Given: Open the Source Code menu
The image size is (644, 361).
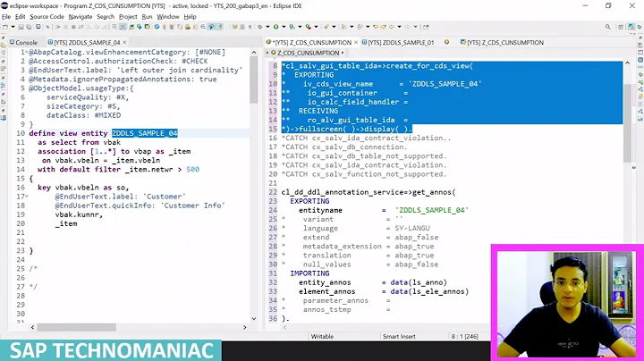Looking at the screenshot, I should coord(47,17).
